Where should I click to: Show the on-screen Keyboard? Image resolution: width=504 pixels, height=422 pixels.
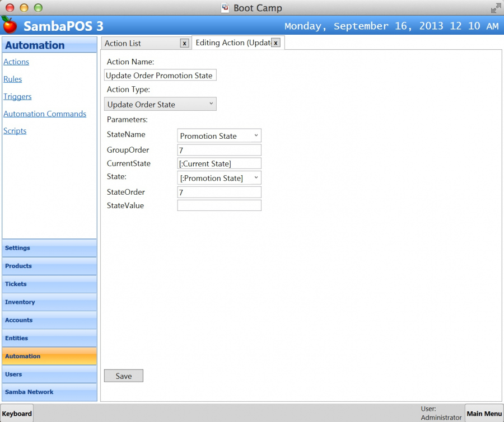click(17, 414)
